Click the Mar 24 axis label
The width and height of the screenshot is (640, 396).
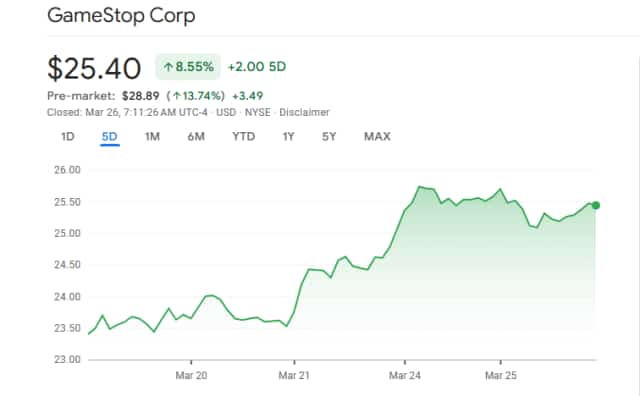tap(404, 375)
